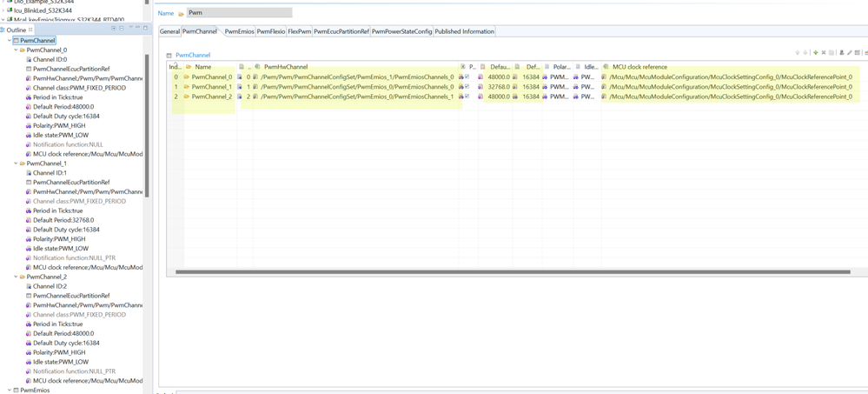Click the Outline view tab

(17, 30)
